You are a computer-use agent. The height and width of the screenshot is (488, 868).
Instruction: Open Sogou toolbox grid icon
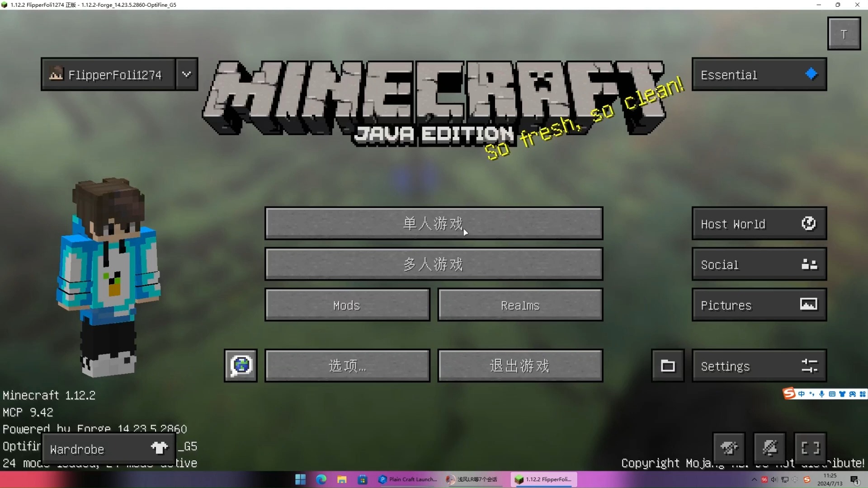coord(863,394)
